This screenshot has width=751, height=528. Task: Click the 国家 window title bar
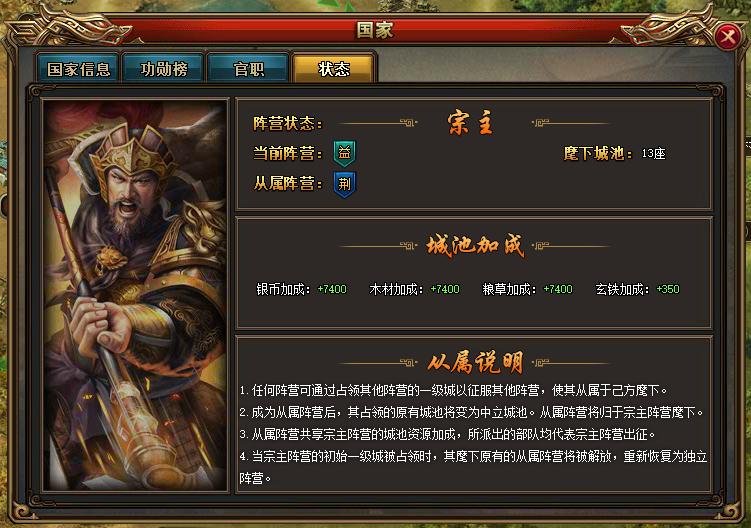pos(375,30)
